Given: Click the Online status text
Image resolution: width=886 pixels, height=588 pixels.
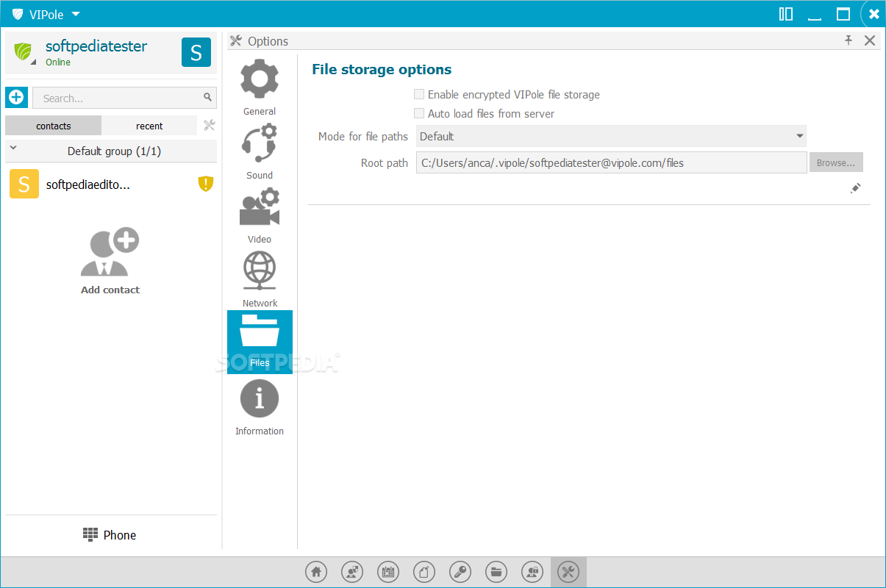Looking at the screenshot, I should coord(58,62).
